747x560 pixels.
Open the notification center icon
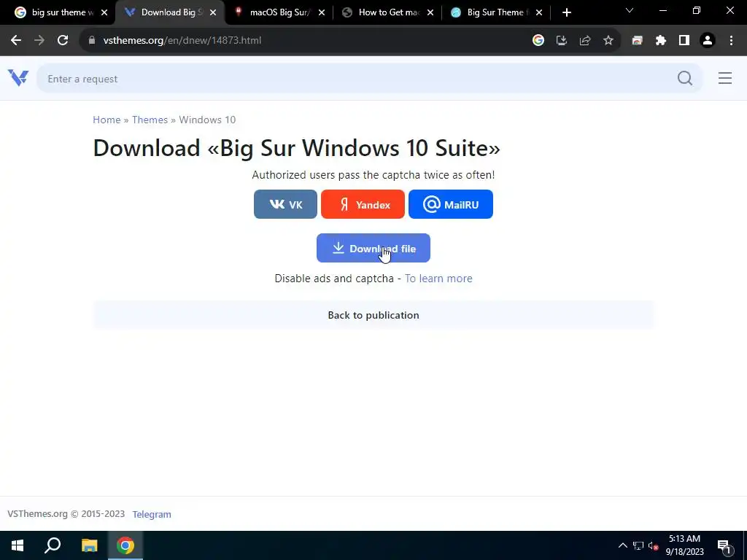tap(724, 546)
